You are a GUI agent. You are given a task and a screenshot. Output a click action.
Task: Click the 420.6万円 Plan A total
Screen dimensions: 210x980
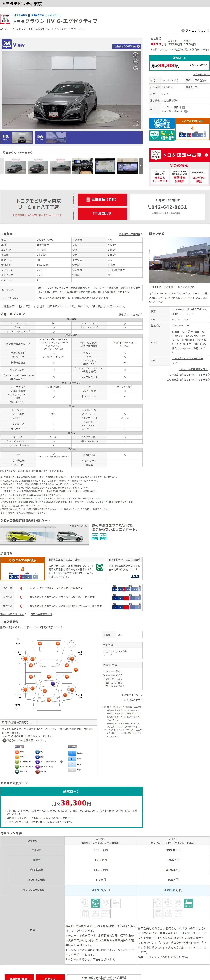pos(101,890)
